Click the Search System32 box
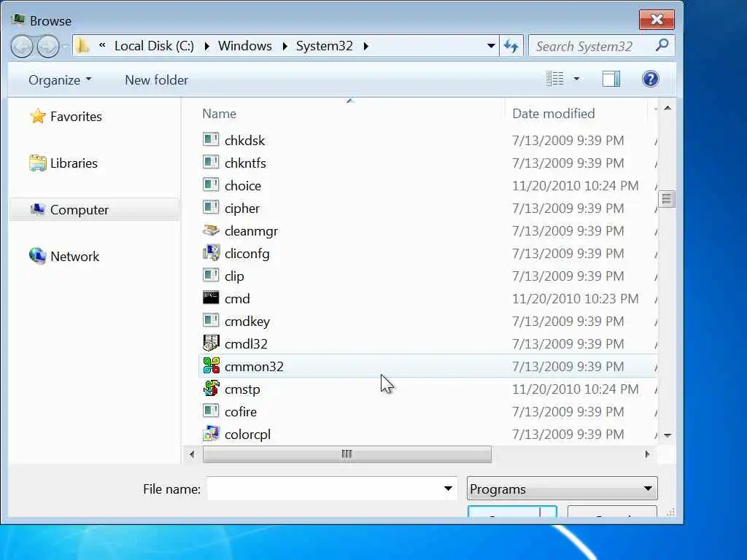The width and height of the screenshot is (747, 560). tap(601, 46)
